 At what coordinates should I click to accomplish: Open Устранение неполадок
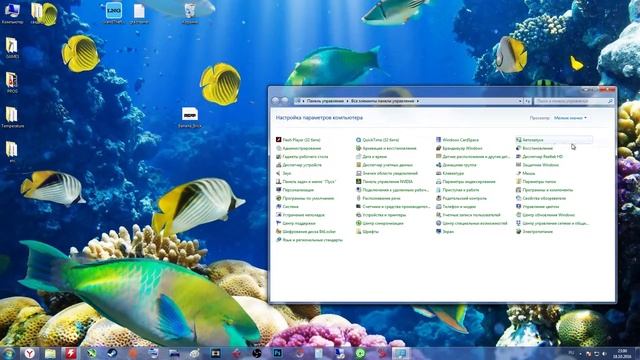pos(300,215)
